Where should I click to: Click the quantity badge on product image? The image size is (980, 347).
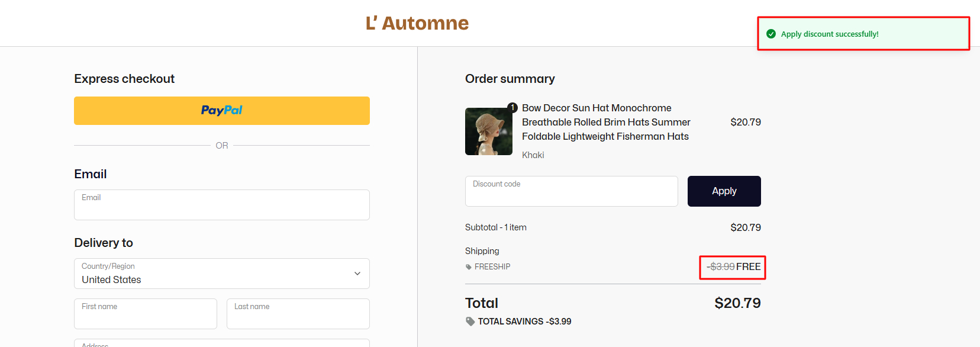(x=512, y=108)
